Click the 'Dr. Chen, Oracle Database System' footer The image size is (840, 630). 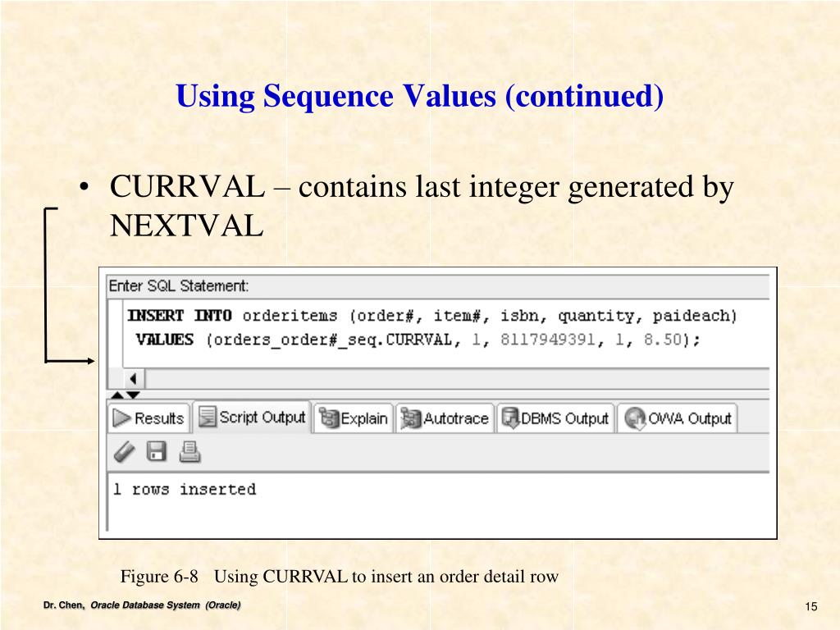point(142,605)
